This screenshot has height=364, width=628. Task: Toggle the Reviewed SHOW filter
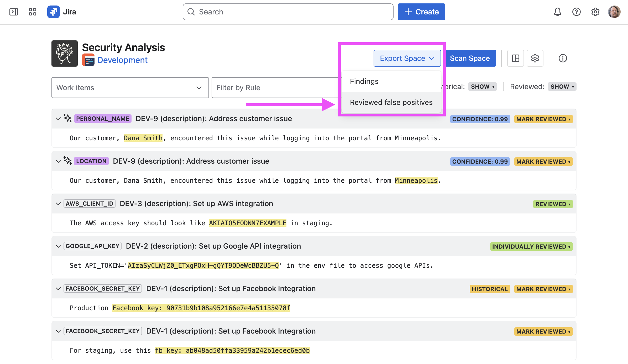[x=562, y=87]
